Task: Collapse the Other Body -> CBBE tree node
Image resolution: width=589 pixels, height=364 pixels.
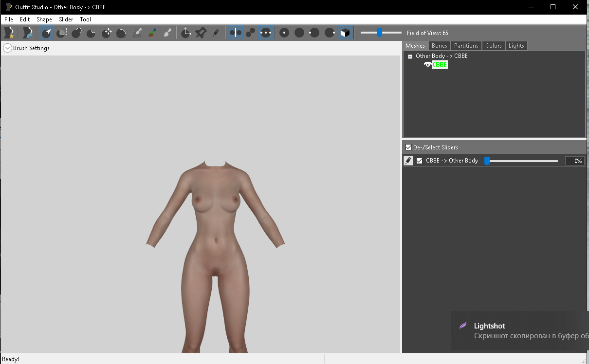Action: click(410, 56)
